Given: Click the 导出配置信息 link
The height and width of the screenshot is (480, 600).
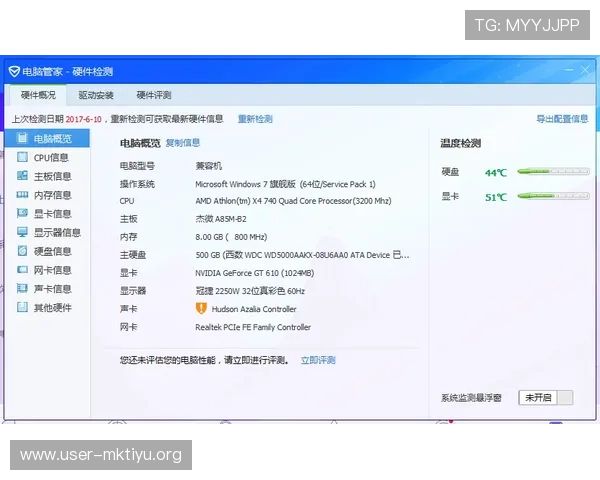Looking at the screenshot, I should tap(562, 119).
